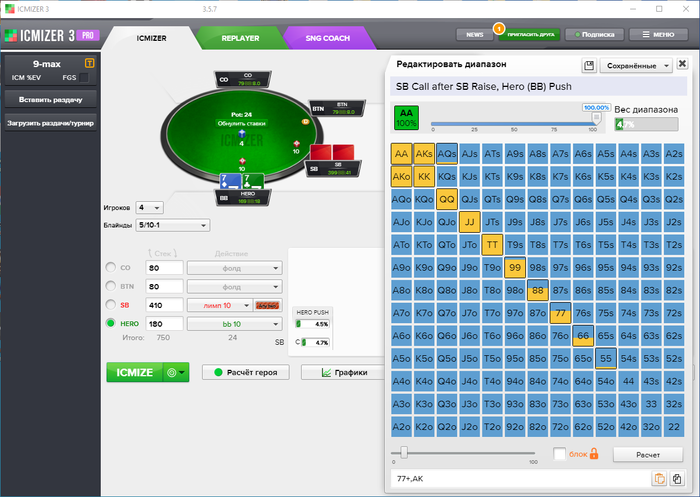Viewport: 700px width, 497px height.
Task: Click the PRO badge
Action: (88, 35)
